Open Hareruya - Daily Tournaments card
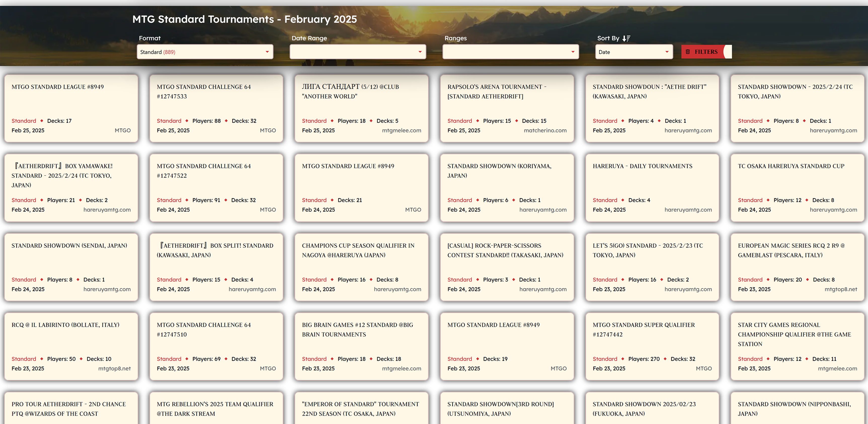The image size is (868, 424). pyautogui.click(x=652, y=188)
